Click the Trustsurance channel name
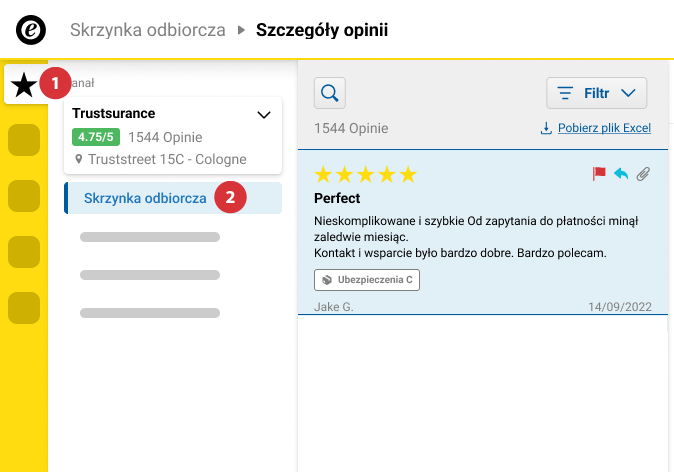The width and height of the screenshot is (674, 472). (x=113, y=113)
